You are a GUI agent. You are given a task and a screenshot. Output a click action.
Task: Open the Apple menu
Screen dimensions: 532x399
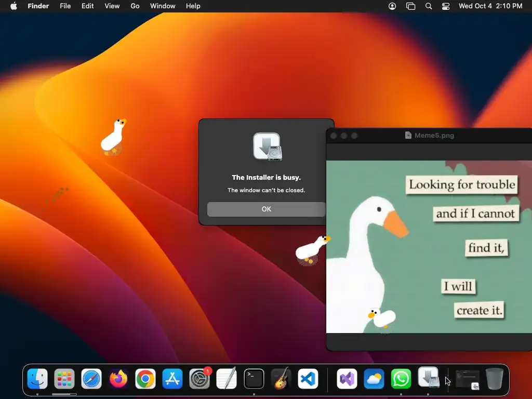click(x=14, y=6)
